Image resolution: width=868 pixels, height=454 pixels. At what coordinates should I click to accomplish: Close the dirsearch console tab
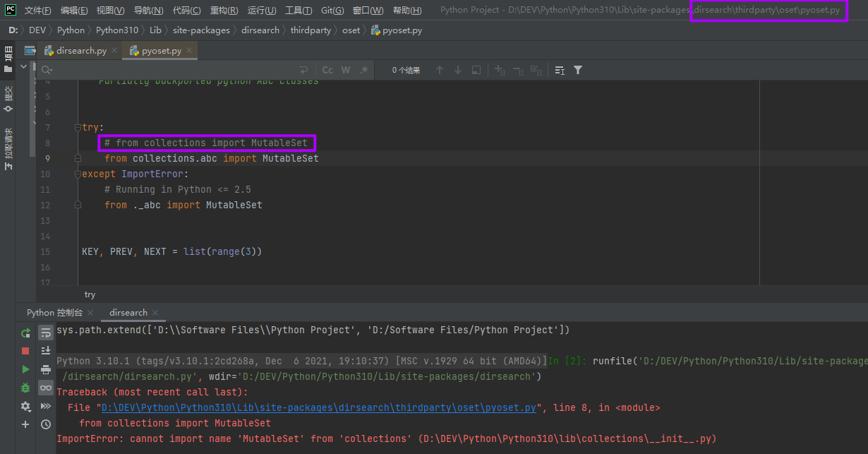(x=155, y=313)
